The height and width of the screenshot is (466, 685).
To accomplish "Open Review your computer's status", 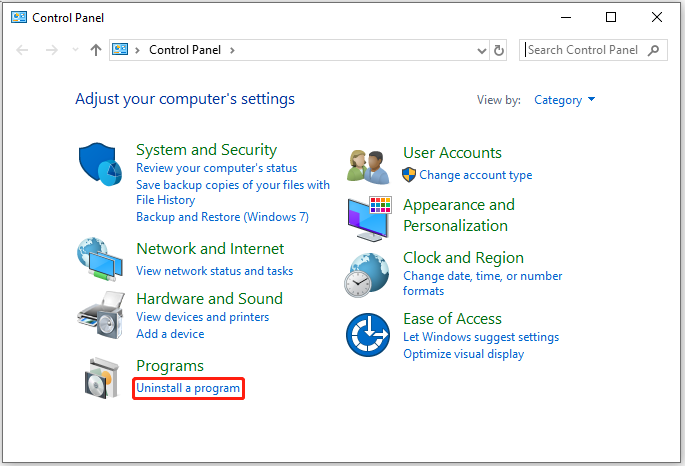I will click(x=216, y=168).
